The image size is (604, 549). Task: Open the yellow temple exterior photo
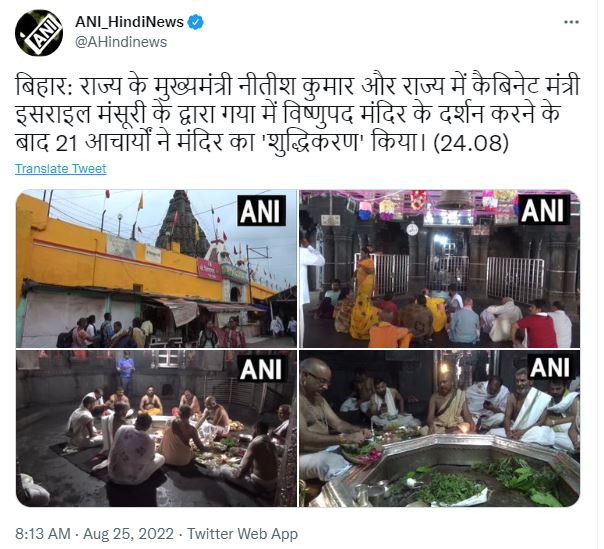[x=156, y=269]
